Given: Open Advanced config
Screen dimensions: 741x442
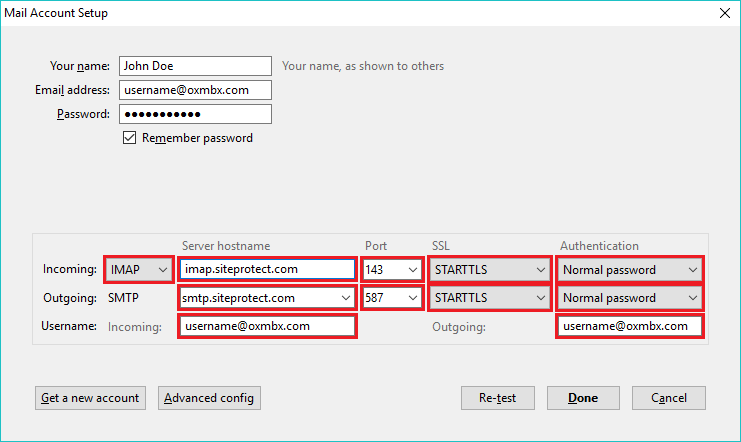Looking at the screenshot, I should point(210,398).
